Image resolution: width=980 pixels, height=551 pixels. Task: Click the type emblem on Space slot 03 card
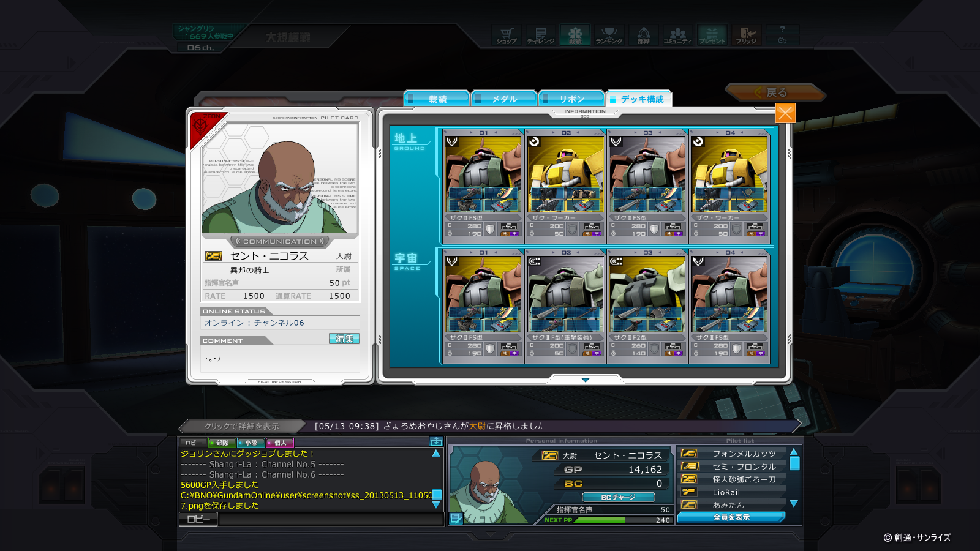click(616, 261)
